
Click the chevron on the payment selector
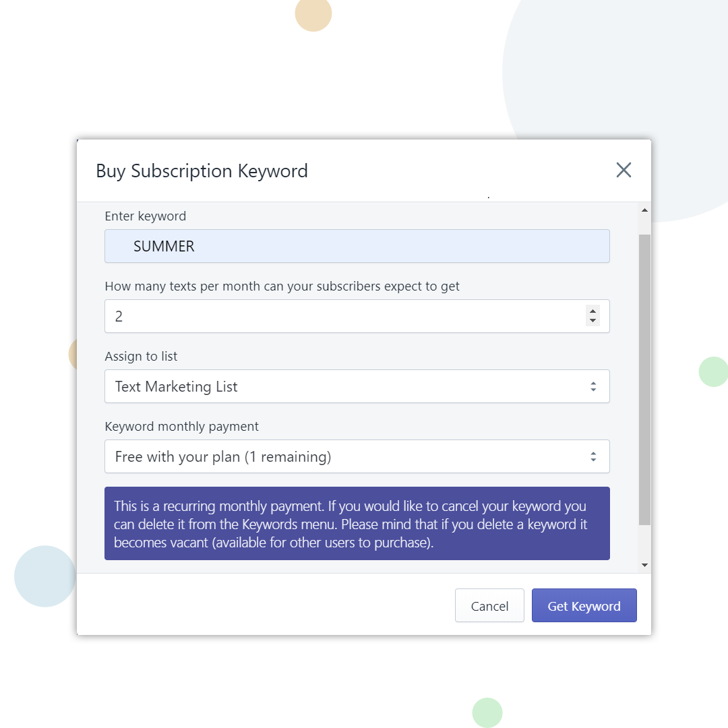(593, 456)
